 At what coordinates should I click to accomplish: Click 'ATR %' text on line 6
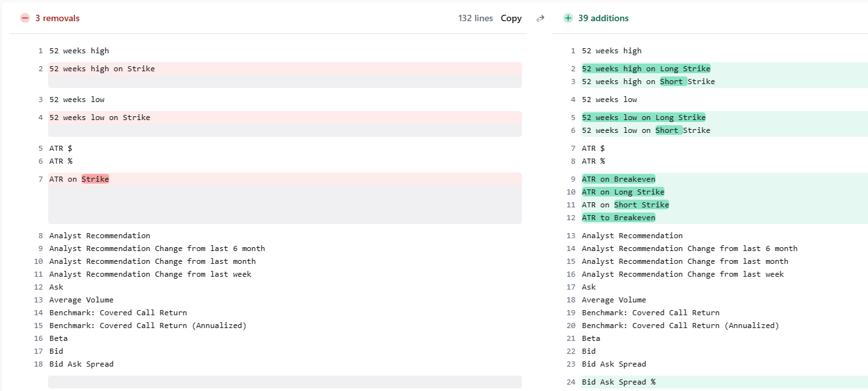[x=61, y=161]
